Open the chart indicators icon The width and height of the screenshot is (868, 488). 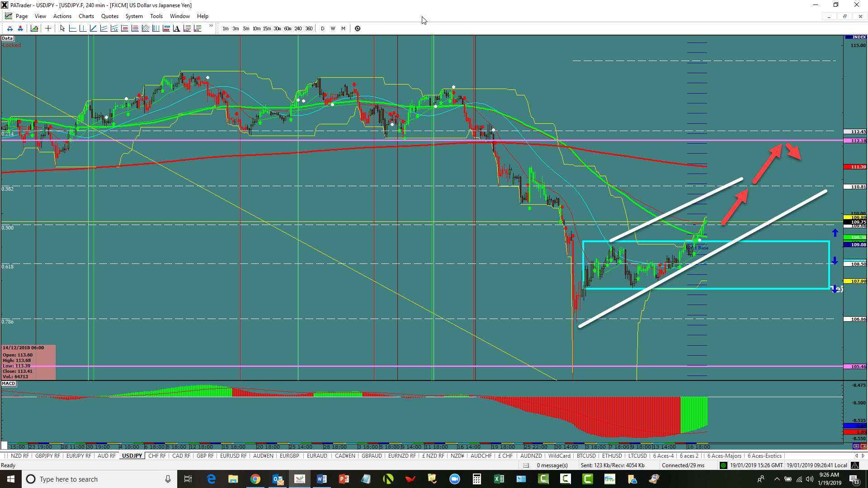tap(34, 28)
